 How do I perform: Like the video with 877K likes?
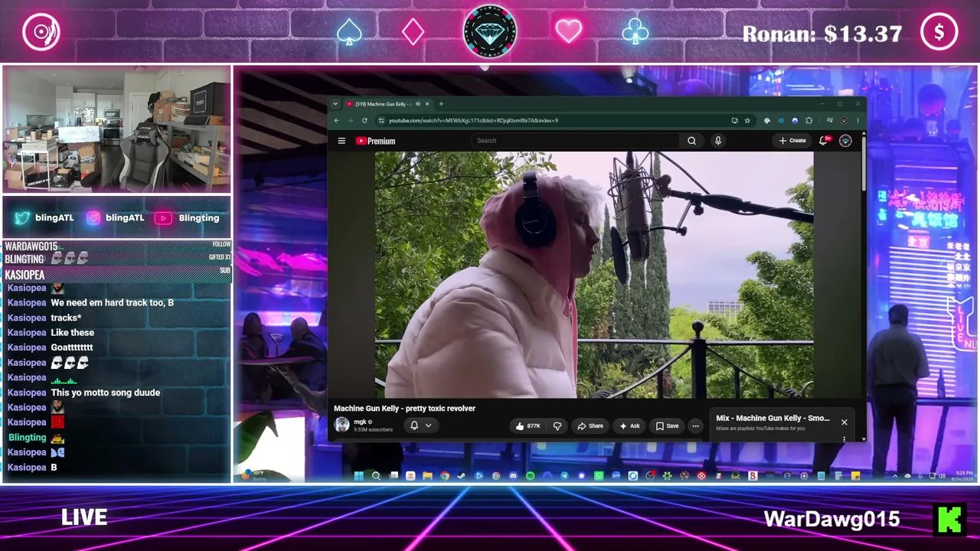[528, 425]
